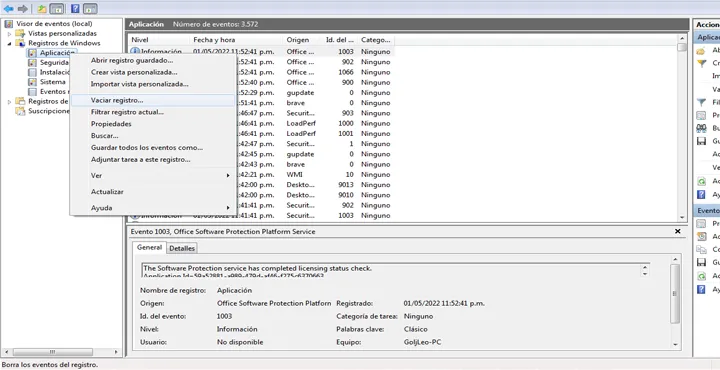Sort by the Fecha y hora column header
The width and height of the screenshot is (720, 370).
pyautogui.click(x=237, y=40)
